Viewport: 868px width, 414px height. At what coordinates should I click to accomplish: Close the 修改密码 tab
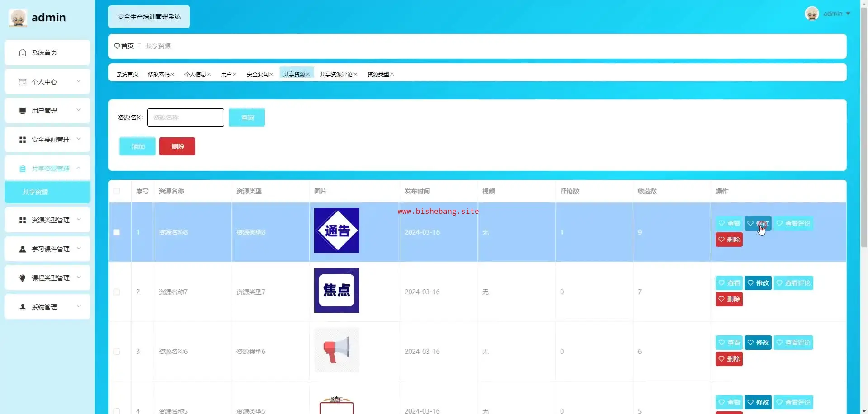click(172, 75)
